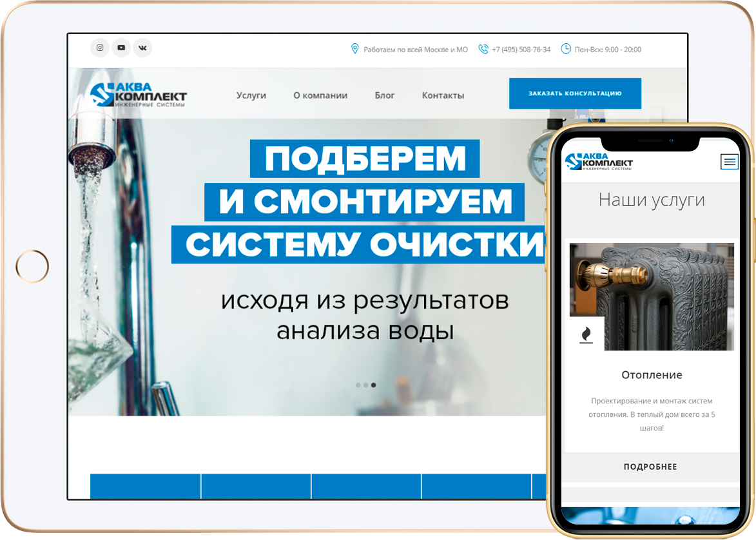This screenshot has width=756, height=540.
Task: Open the Блог menu item
Action: point(385,95)
